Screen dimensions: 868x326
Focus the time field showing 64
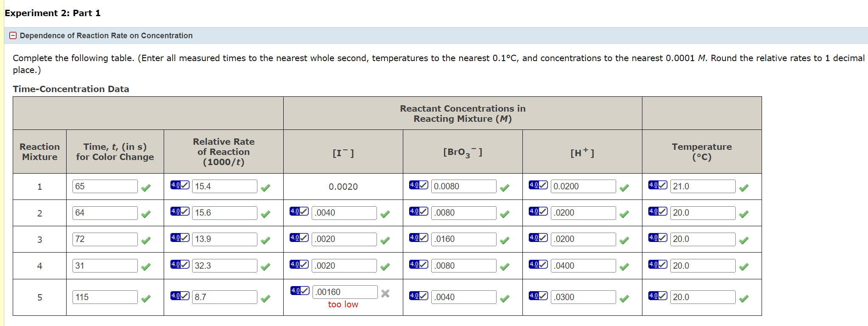pyautogui.click(x=105, y=213)
